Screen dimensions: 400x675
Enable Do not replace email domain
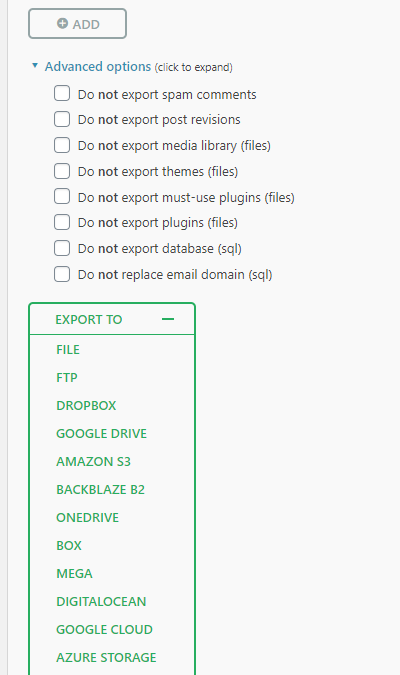[62, 274]
